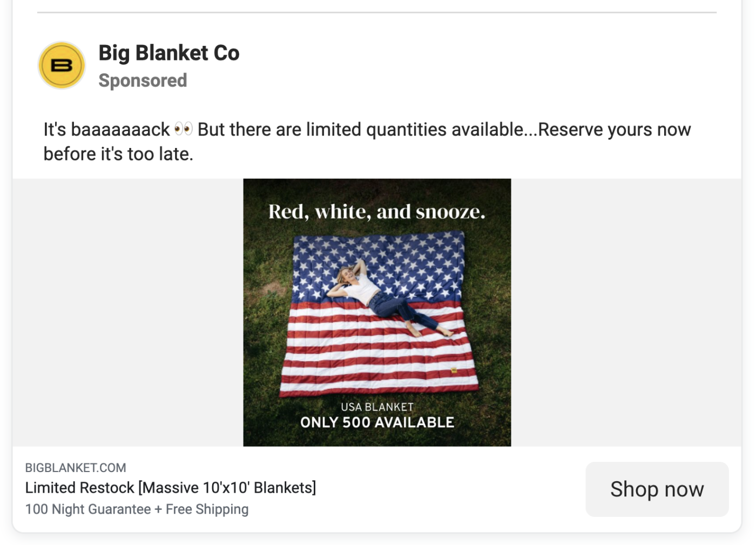Click the USA BLANKET caption in the image
This screenshot has width=756, height=545.
(377, 407)
